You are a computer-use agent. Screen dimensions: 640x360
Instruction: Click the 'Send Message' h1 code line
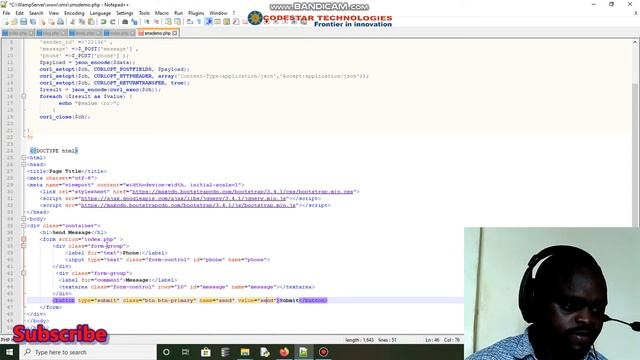click(x=73, y=232)
